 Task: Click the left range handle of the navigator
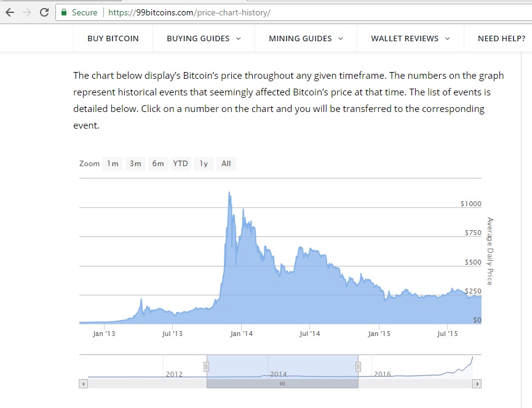206,367
